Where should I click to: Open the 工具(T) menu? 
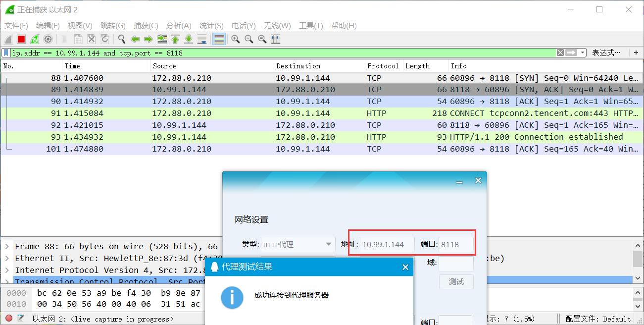(311, 26)
